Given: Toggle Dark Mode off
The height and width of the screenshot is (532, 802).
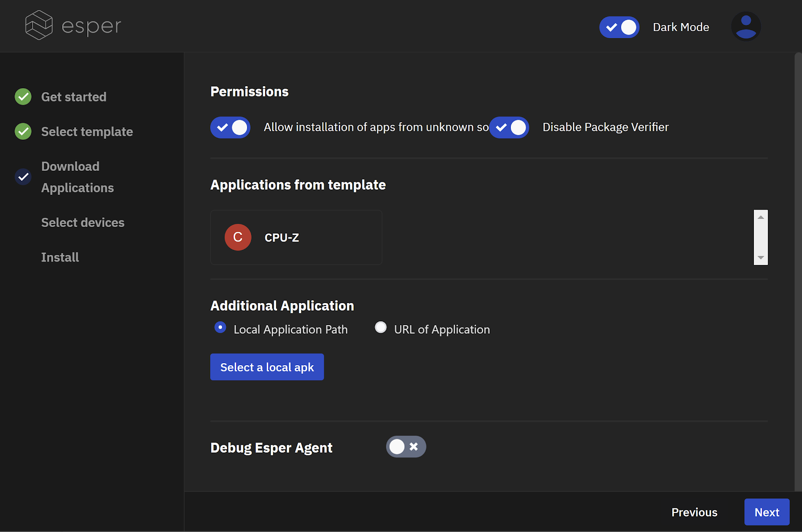Looking at the screenshot, I should [x=619, y=27].
